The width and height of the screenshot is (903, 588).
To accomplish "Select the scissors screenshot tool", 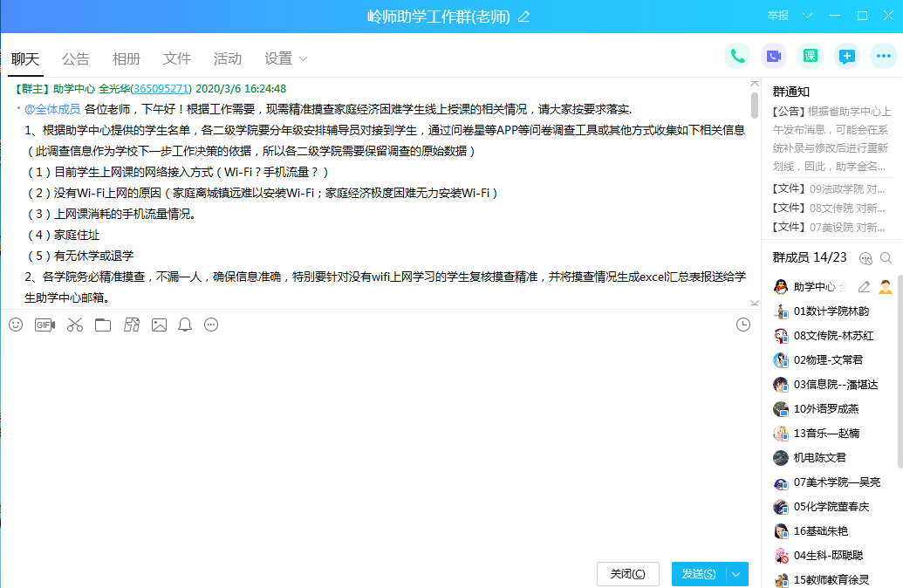I will 74,325.
